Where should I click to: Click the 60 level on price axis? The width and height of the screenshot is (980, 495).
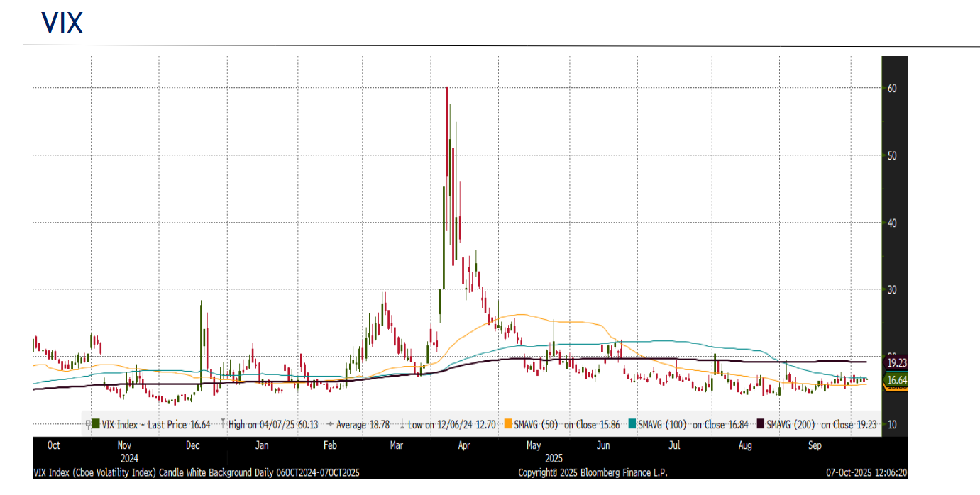point(892,89)
